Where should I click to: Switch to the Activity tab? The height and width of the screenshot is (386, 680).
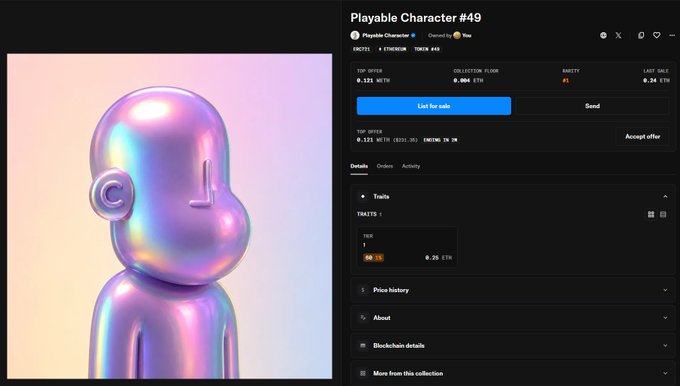click(x=411, y=166)
